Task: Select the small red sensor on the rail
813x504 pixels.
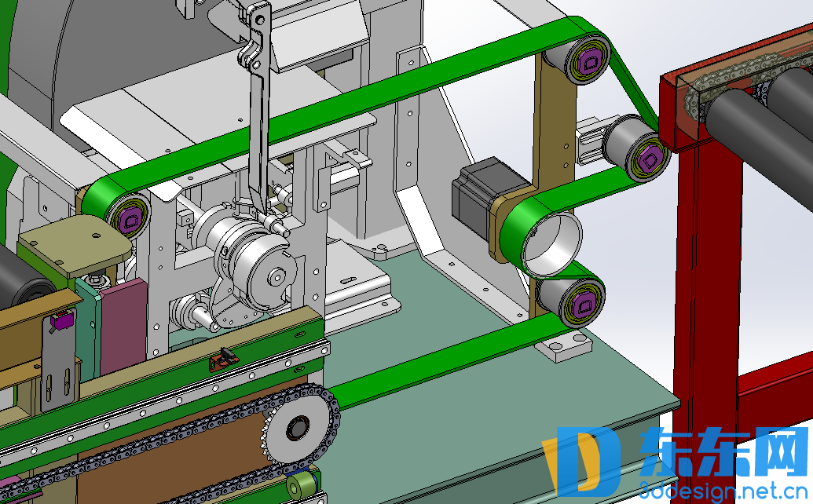Action: 224,359
